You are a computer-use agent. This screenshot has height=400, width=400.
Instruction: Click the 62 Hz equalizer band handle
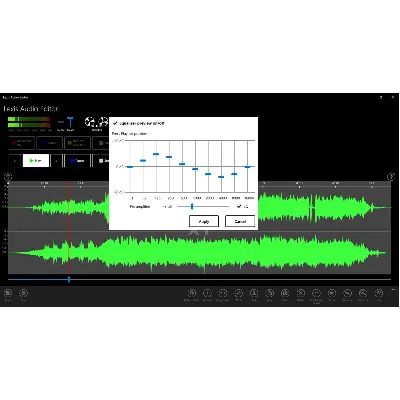(x=143, y=161)
